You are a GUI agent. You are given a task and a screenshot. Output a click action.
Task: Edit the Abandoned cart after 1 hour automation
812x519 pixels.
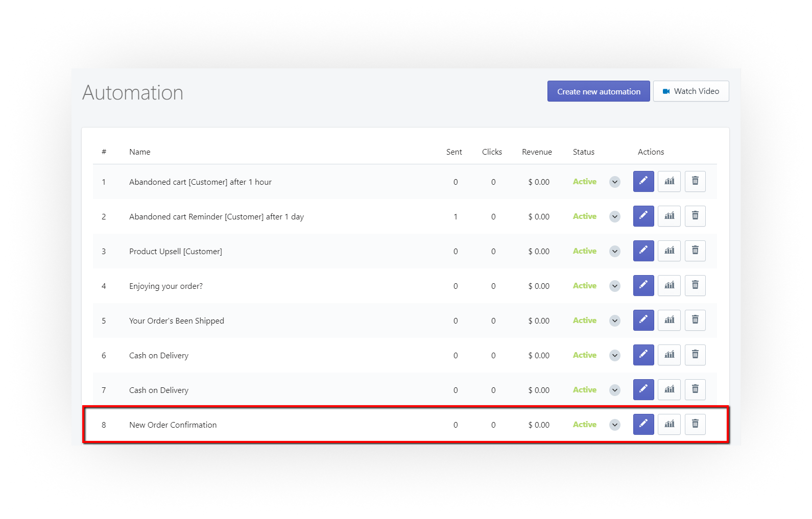point(643,181)
